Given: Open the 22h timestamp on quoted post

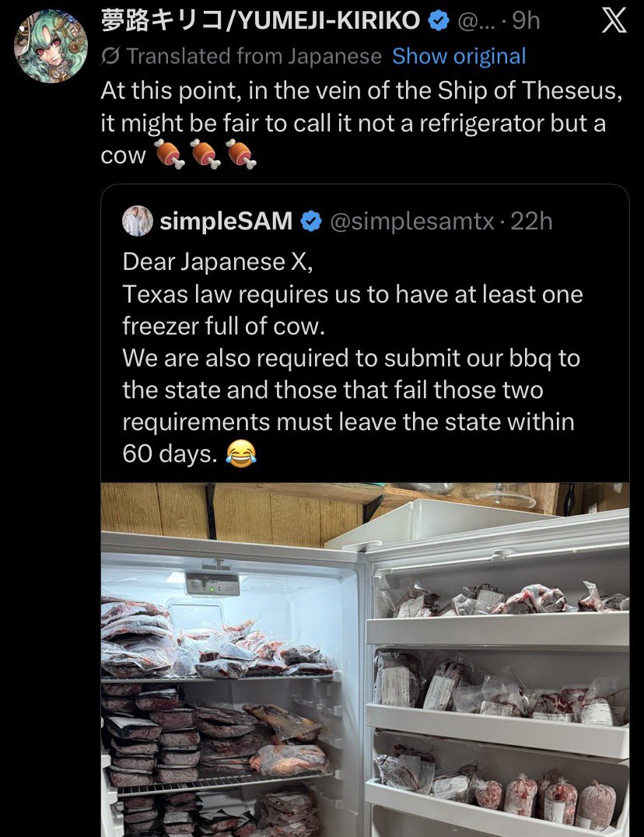Looking at the screenshot, I should pyautogui.click(x=531, y=222).
